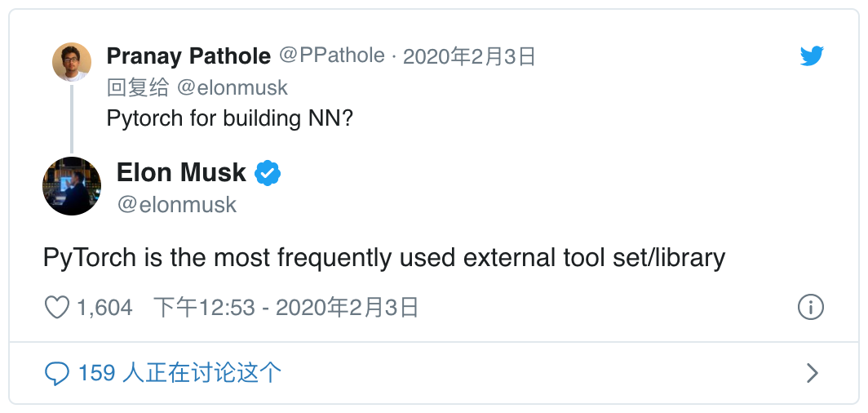Screen dimensions: 868x413
Task: Expand the conversation with right chevron
Action: click(x=812, y=373)
